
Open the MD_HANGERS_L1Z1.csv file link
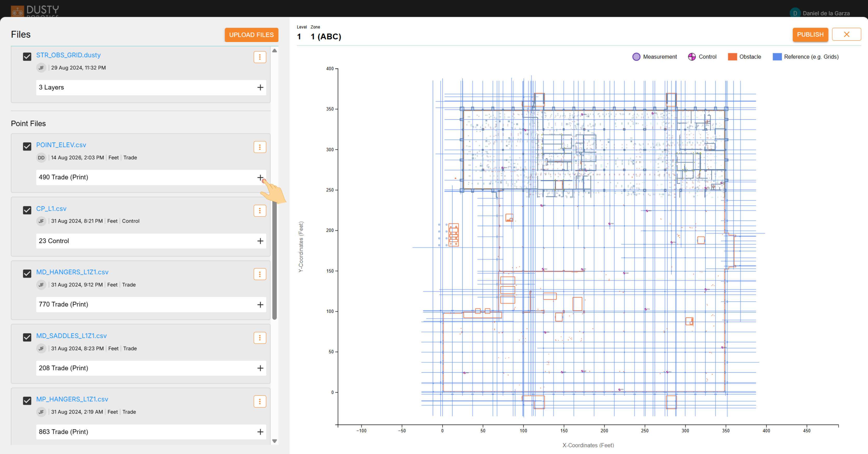[x=72, y=272]
